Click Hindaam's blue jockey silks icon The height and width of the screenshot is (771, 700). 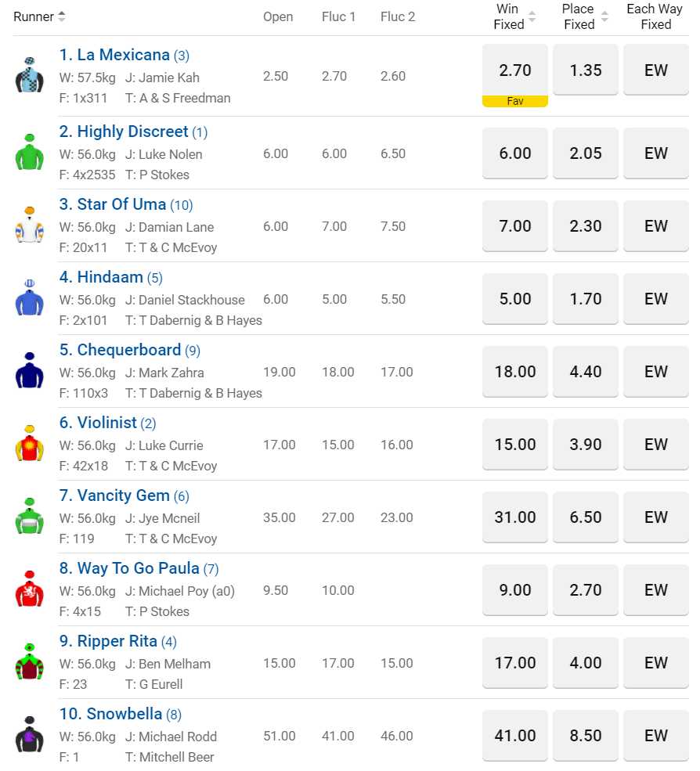tap(29, 297)
